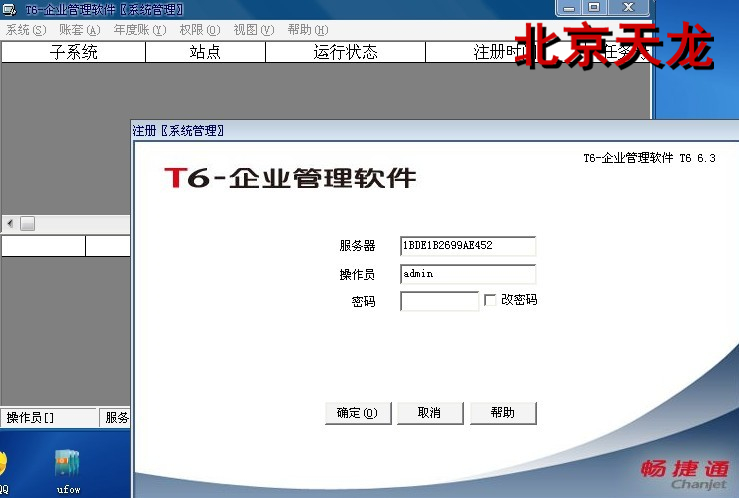Tick the 改密码 checkbox
Image resolution: width=739 pixels, height=498 pixels.
(x=490, y=300)
